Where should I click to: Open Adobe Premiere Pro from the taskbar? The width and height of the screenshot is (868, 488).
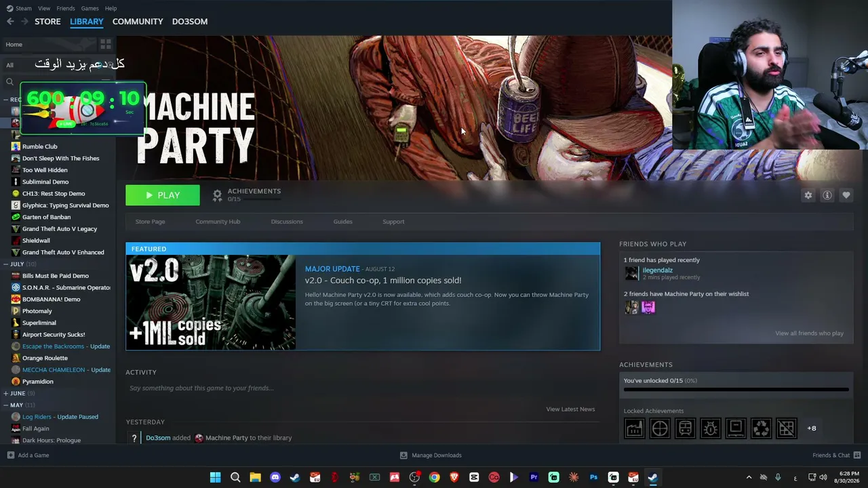[x=534, y=477]
